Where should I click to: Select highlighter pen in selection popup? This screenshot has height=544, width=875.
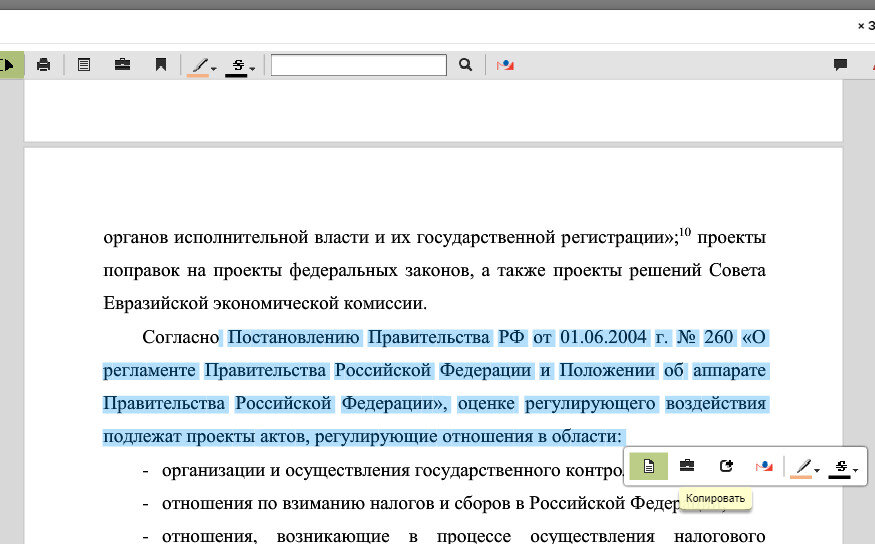pyautogui.click(x=801, y=467)
